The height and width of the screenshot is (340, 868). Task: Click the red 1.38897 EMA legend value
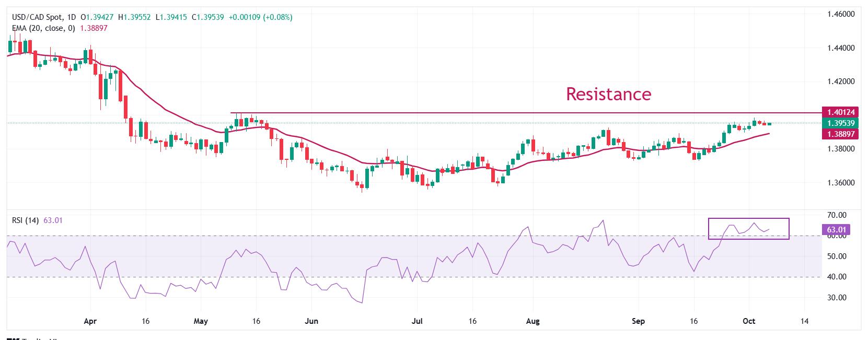94,28
